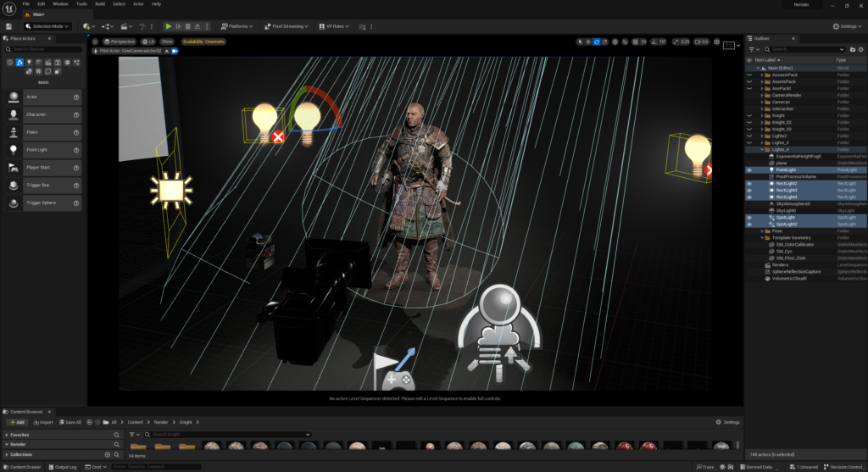Open the Pixel Streaming dropdown
Image resolution: width=868 pixels, height=472 pixels.
coord(287,26)
